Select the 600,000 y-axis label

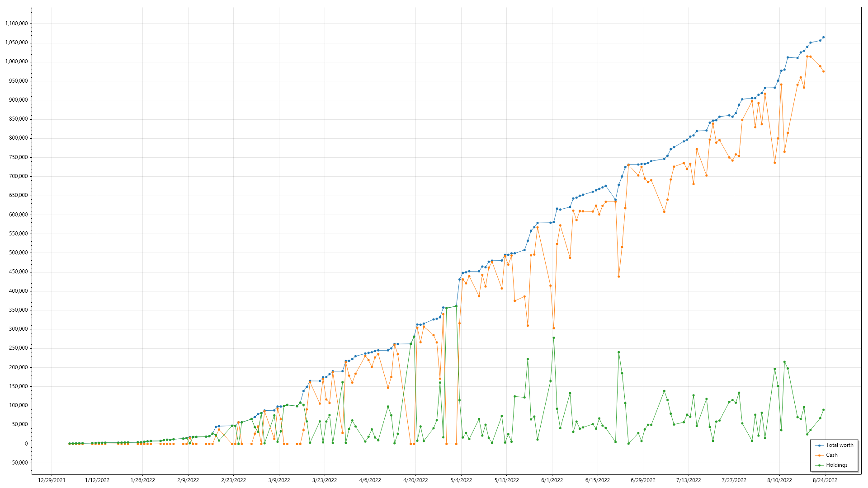pyautogui.click(x=19, y=215)
